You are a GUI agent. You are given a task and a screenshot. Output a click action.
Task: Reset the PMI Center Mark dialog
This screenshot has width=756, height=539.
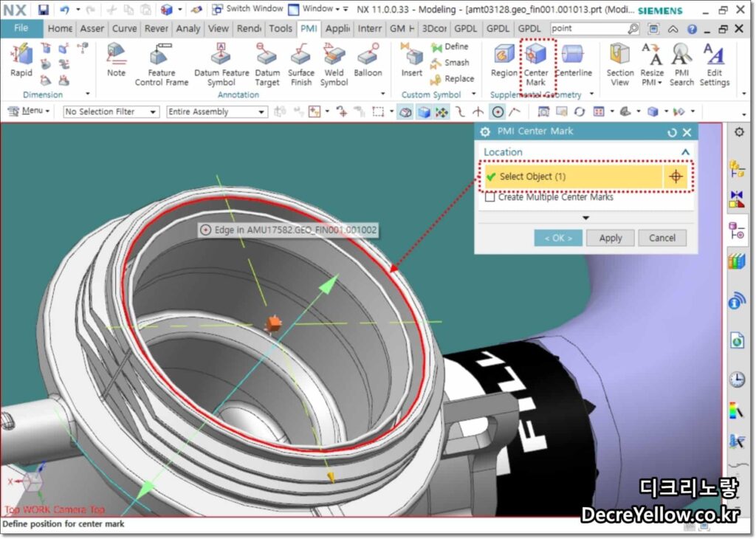672,132
